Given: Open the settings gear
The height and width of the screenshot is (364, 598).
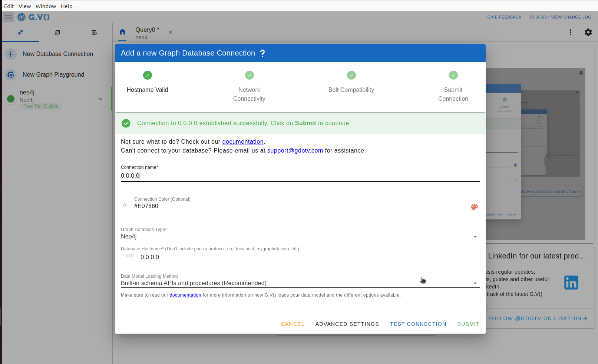Looking at the screenshot, I should click(x=588, y=32).
